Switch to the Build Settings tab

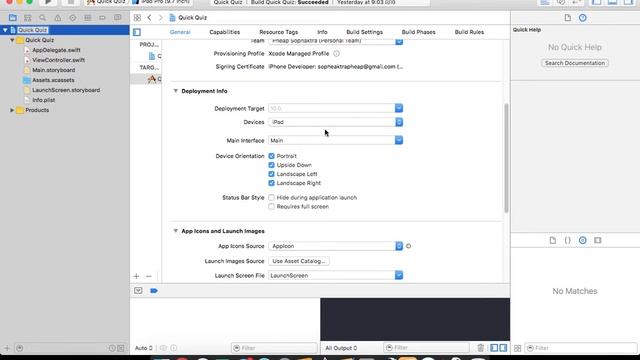[364, 32]
